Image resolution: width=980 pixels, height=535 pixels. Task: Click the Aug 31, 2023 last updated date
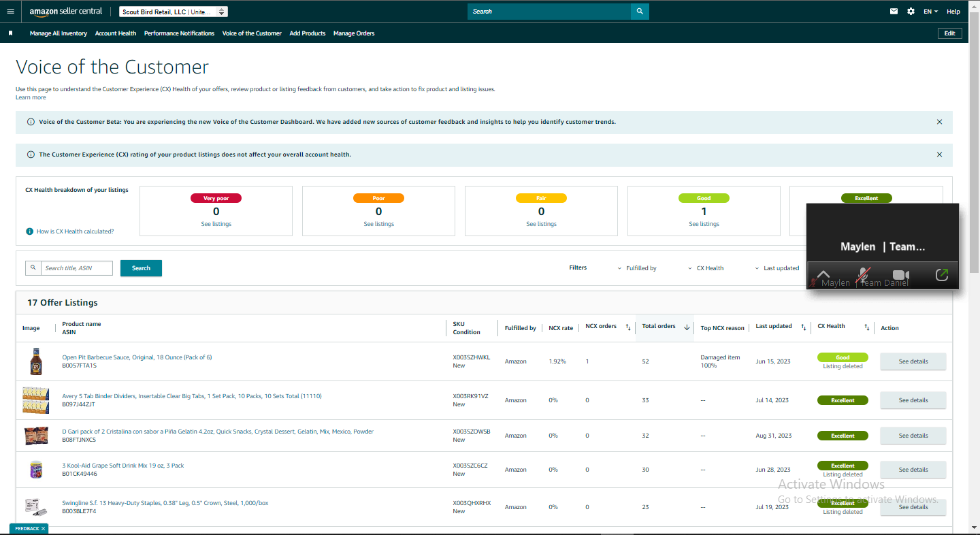point(774,436)
